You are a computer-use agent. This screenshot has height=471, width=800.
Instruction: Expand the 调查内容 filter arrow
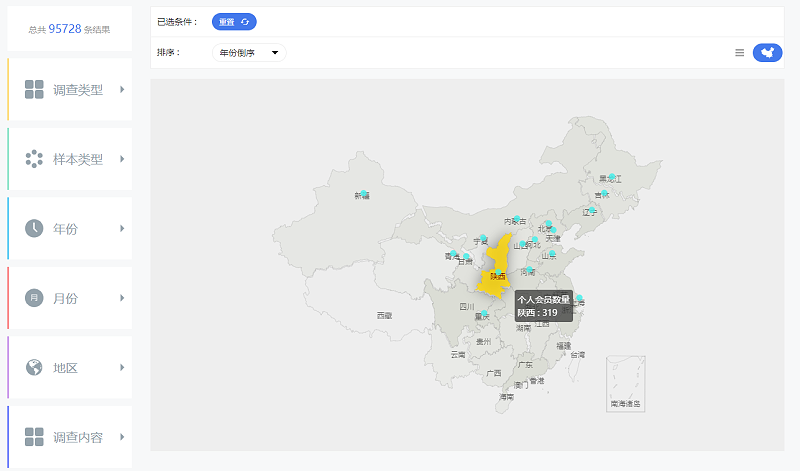122,437
